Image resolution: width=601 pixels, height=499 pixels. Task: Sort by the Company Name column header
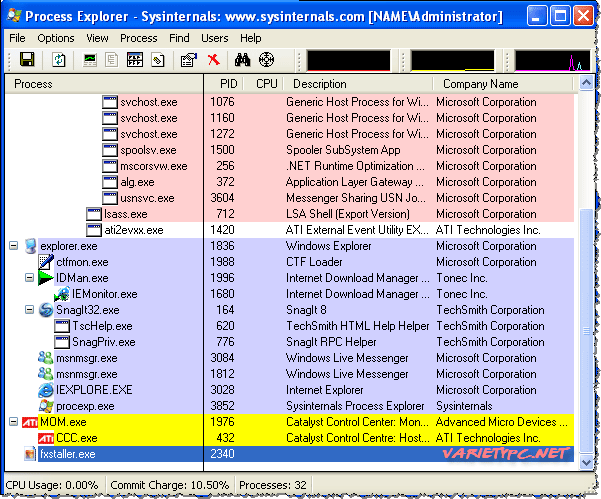tap(503, 84)
